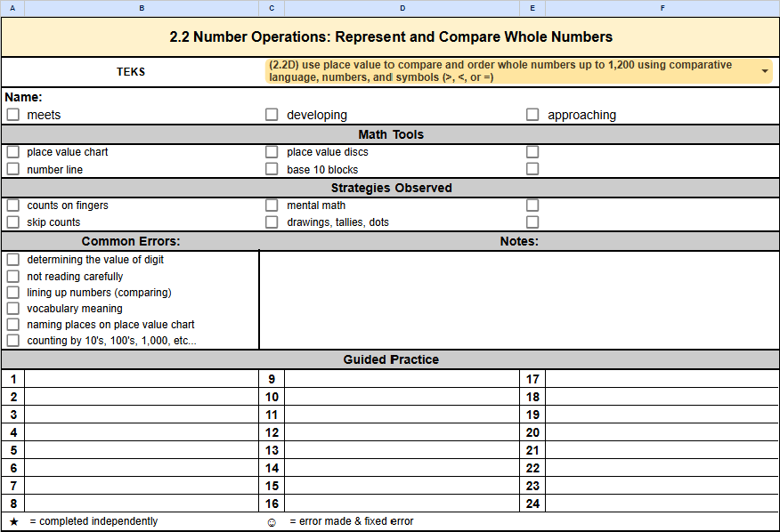
Task: Click '= error made & fixed error' legend text
Action: click(351, 521)
